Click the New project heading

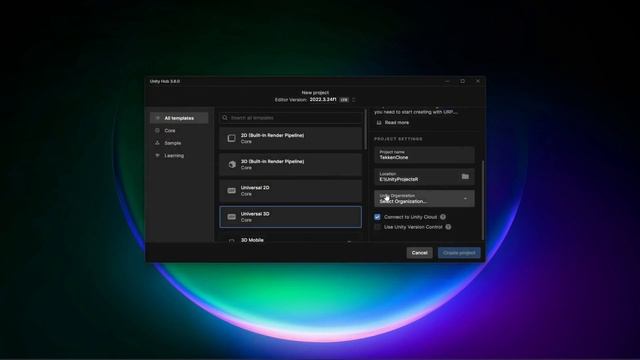(x=315, y=93)
